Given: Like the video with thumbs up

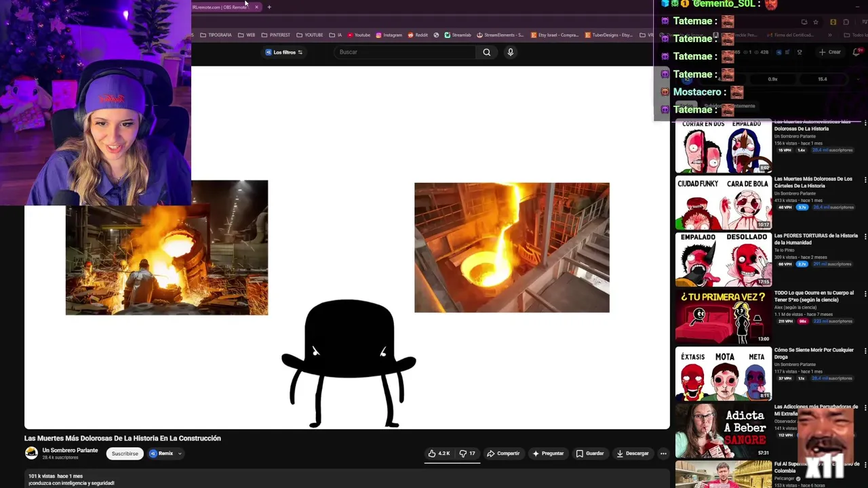Looking at the screenshot, I should (439, 453).
